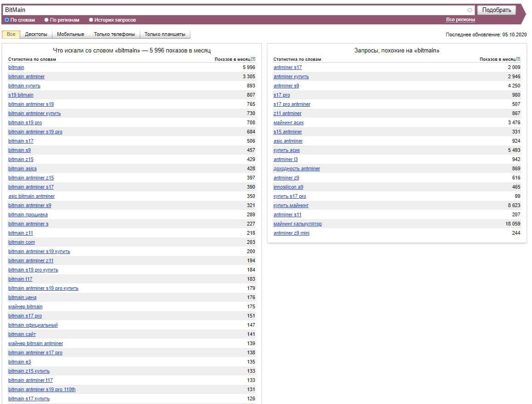Open the 'bitmain прошивка' query link
Screen dimensions: 532x404
[28, 214]
